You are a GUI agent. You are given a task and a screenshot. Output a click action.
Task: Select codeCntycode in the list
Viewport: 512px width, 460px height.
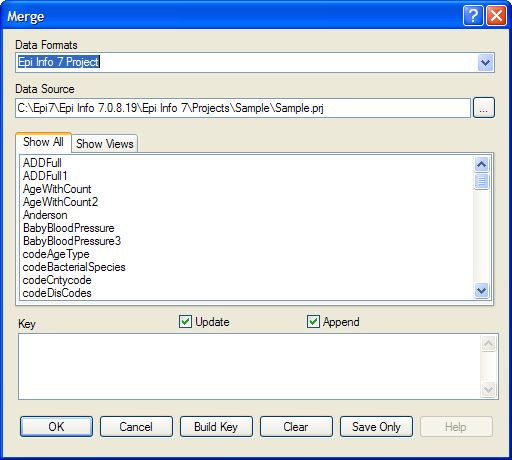pyautogui.click(x=57, y=280)
